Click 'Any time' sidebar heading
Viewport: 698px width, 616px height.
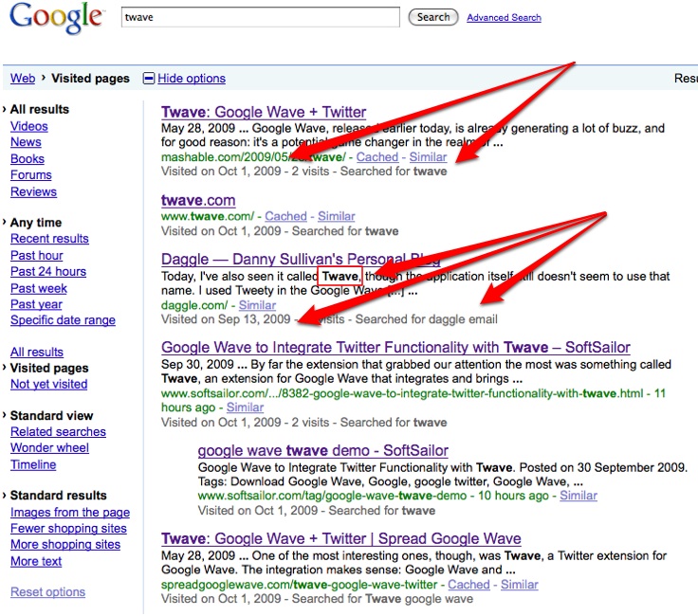click(36, 223)
